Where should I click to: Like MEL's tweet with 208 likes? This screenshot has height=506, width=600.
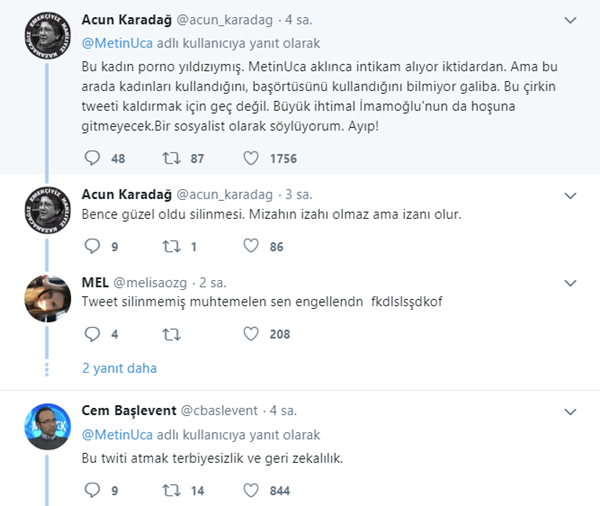(250, 334)
